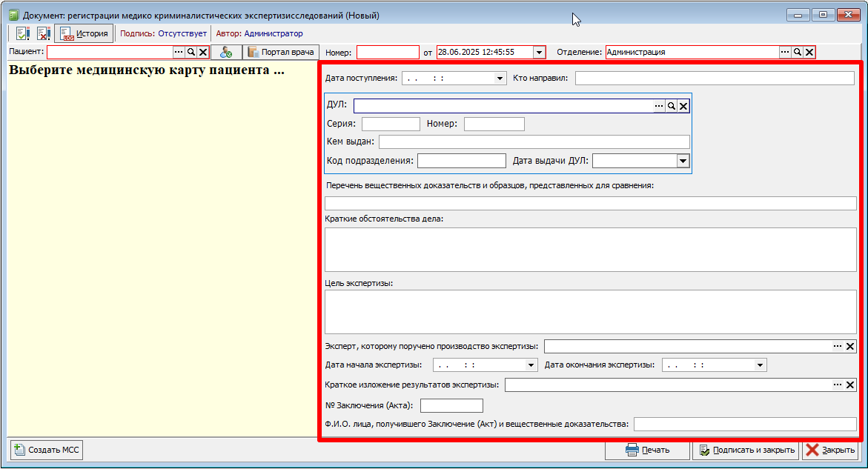Viewport: 868px width, 469px height.
Task: Click the red X document icon in toolbar
Action: [x=43, y=34]
